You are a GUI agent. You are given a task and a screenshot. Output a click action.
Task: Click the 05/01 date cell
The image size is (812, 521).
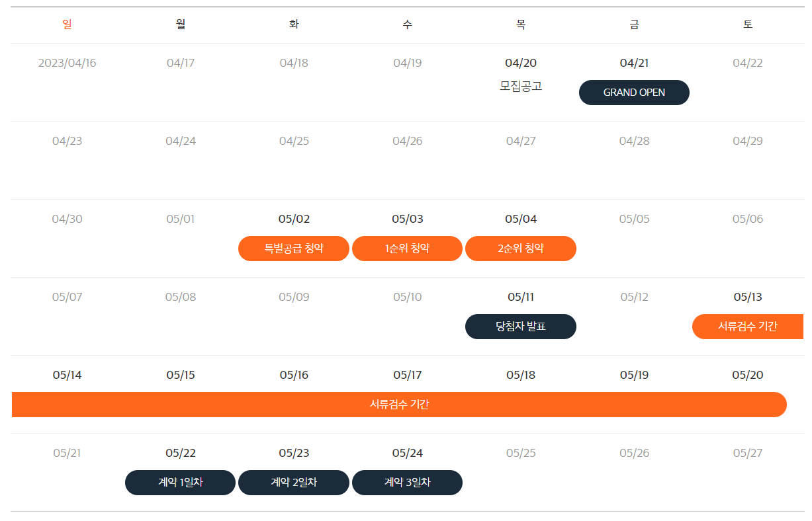pos(180,219)
